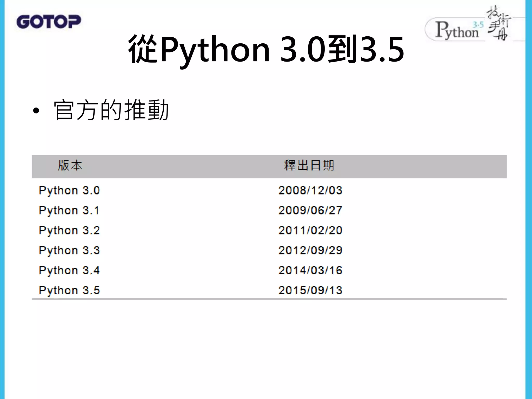Click the GOTOP logo

point(49,22)
